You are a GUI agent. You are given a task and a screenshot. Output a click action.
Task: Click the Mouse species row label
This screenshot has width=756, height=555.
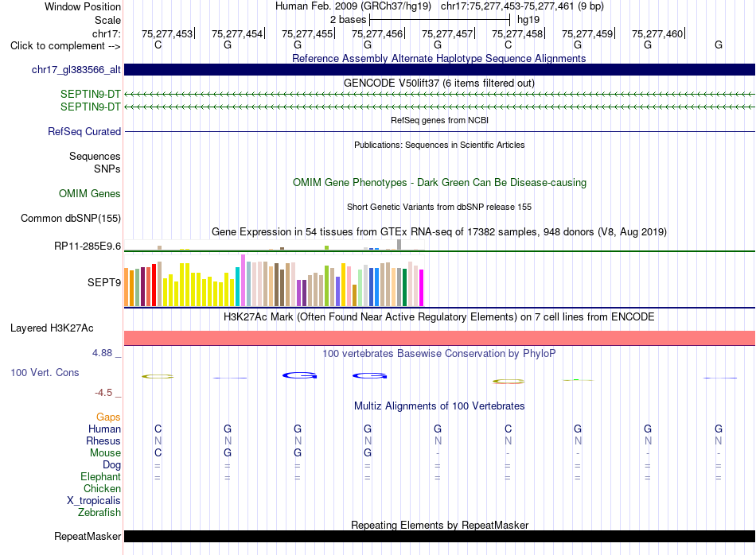tap(105, 453)
